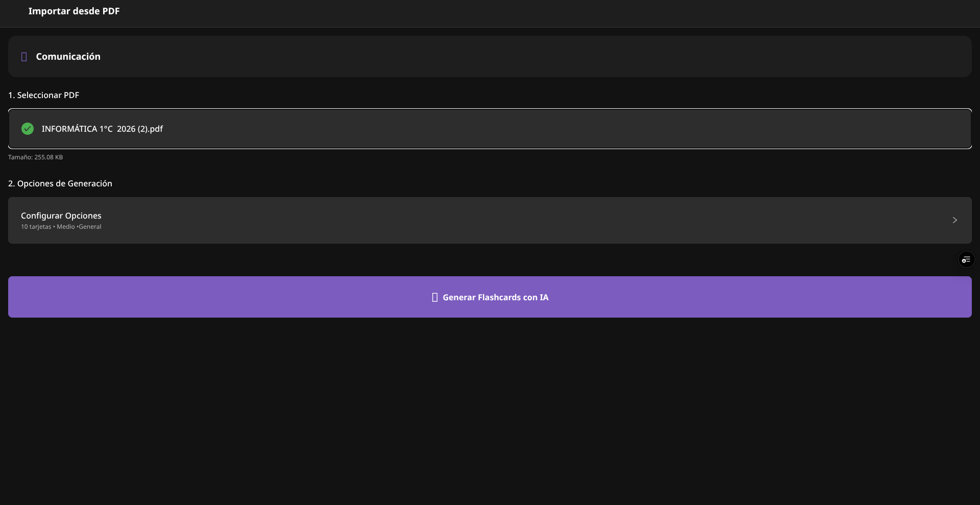This screenshot has height=505, width=980.
Task: Click the 'General' text in options summary
Action: pyautogui.click(x=90, y=227)
